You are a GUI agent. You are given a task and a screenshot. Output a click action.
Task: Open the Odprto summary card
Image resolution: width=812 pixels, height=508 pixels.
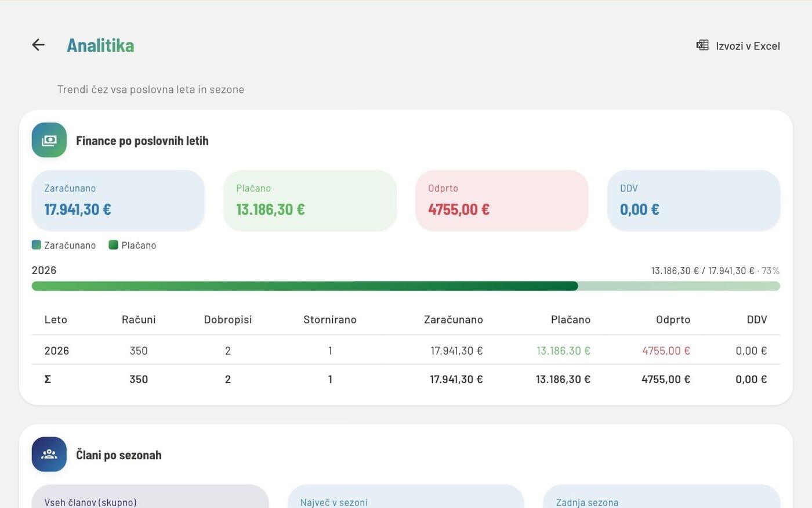(x=502, y=200)
